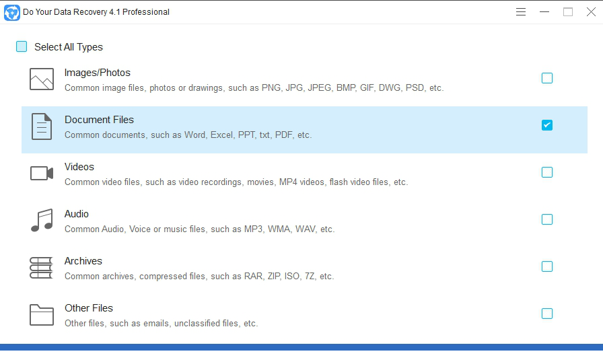This screenshot has height=364, width=603.
Task: Click the Images/Photos picture icon
Action: [x=42, y=79]
